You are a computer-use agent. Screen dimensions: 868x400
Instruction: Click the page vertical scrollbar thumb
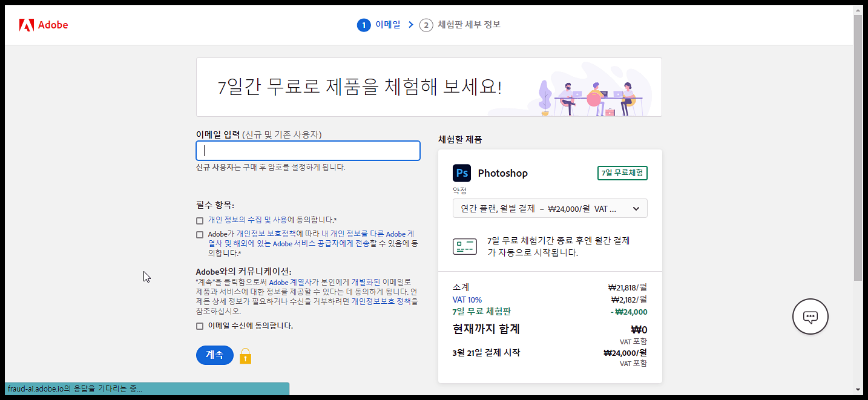[x=858, y=148]
